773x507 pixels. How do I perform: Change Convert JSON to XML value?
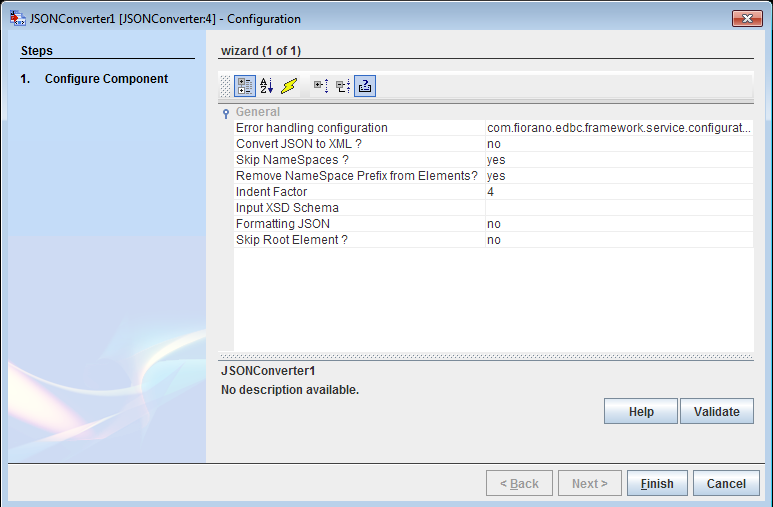[x=619, y=144]
